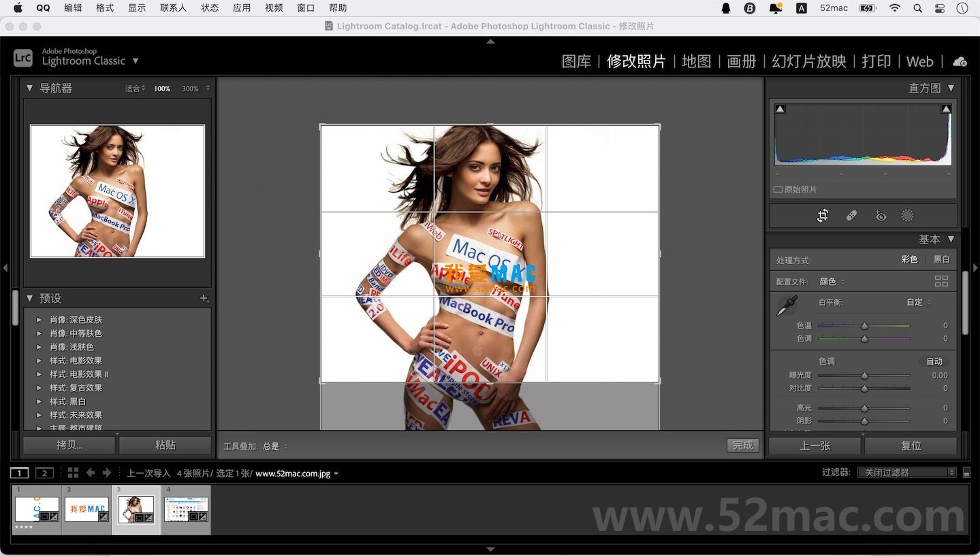Open the Masking tool
The image size is (980, 556).
tap(907, 216)
